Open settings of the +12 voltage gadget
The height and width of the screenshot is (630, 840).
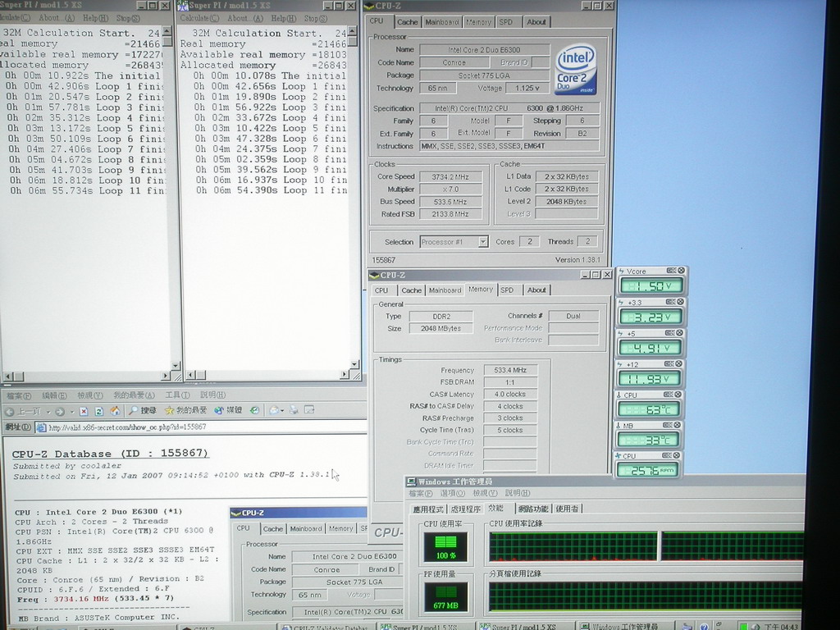tap(669, 363)
